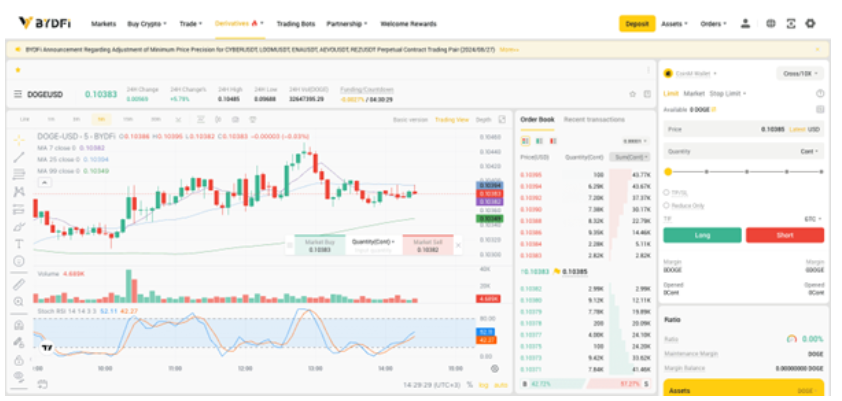Click the green Long button

pos(702,235)
